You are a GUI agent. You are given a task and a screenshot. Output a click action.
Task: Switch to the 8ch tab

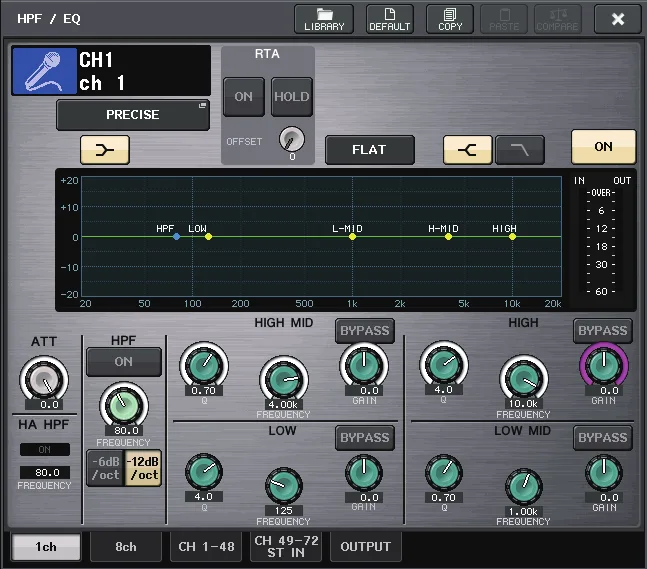126,547
